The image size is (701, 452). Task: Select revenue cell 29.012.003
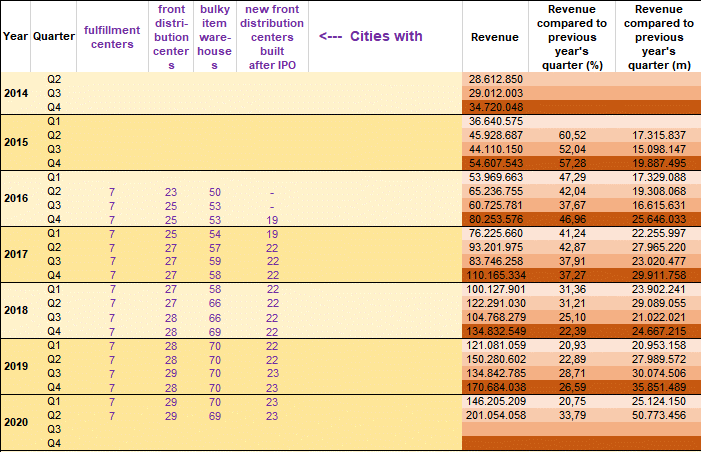[x=495, y=93]
